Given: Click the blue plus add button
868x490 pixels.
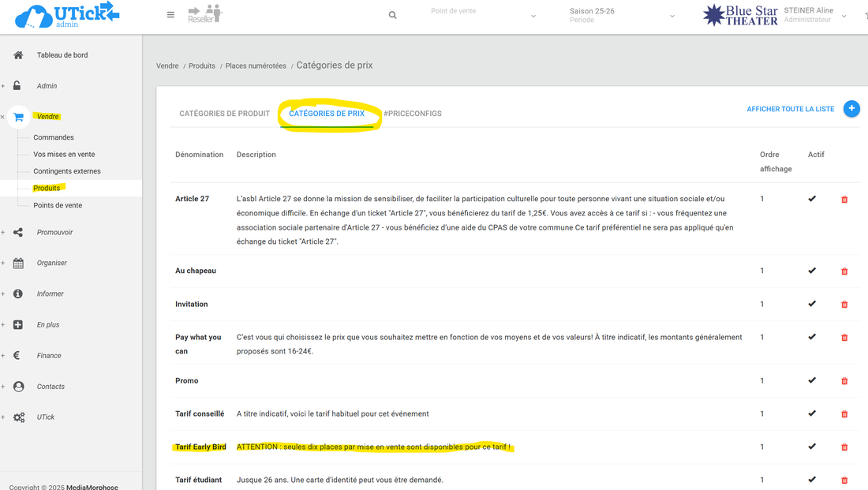Looking at the screenshot, I should coord(851,109).
